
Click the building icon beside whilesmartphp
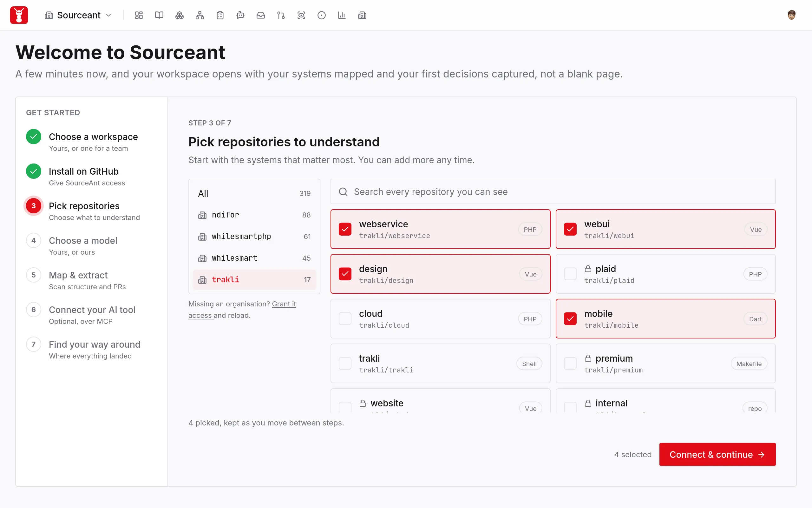[x=202, y=237]
